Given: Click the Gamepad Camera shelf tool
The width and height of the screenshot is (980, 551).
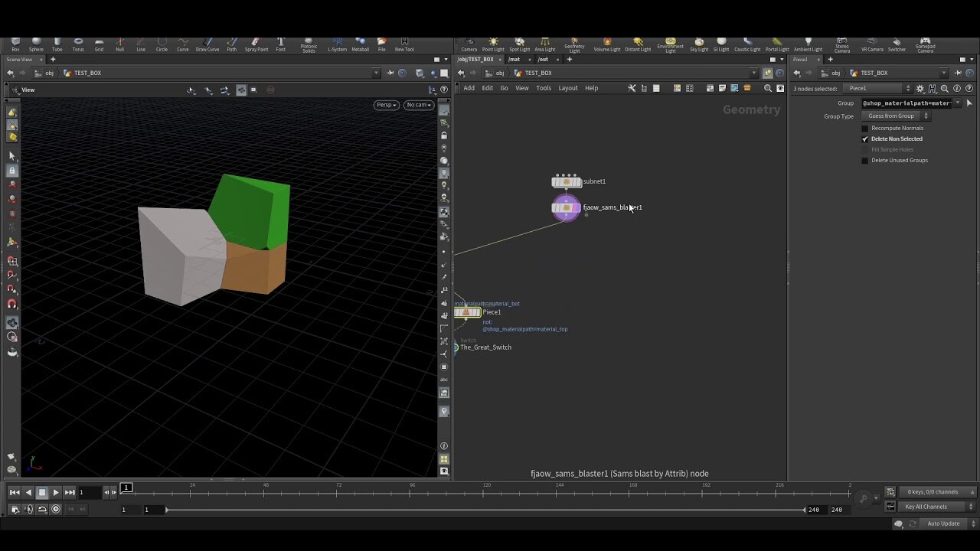Looking at the screenshot, I should (925, 44).
